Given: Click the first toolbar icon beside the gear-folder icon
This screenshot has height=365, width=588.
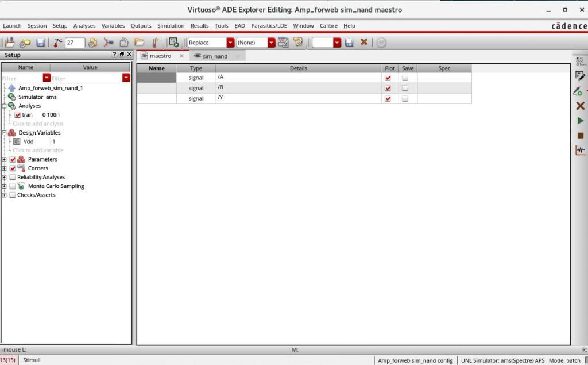Looking at the screenshot, I should [x=10, y=43].
